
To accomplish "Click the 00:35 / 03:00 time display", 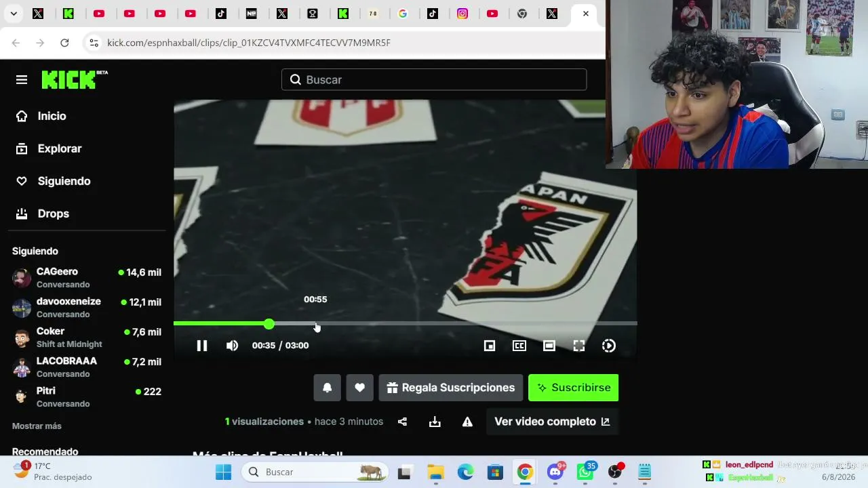I will click(280, 346).
